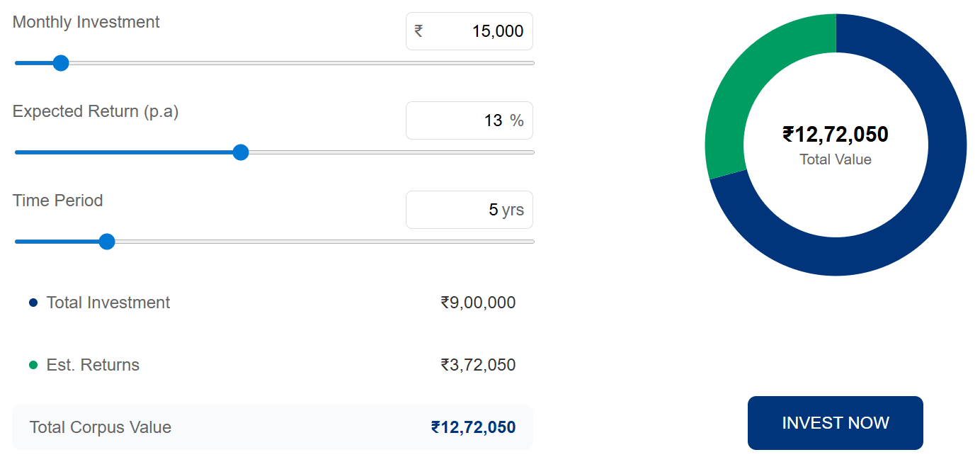Viewport: 980px width, 462px height.
Task: Click the INVEST NOW button
Action: coord(836,423)
